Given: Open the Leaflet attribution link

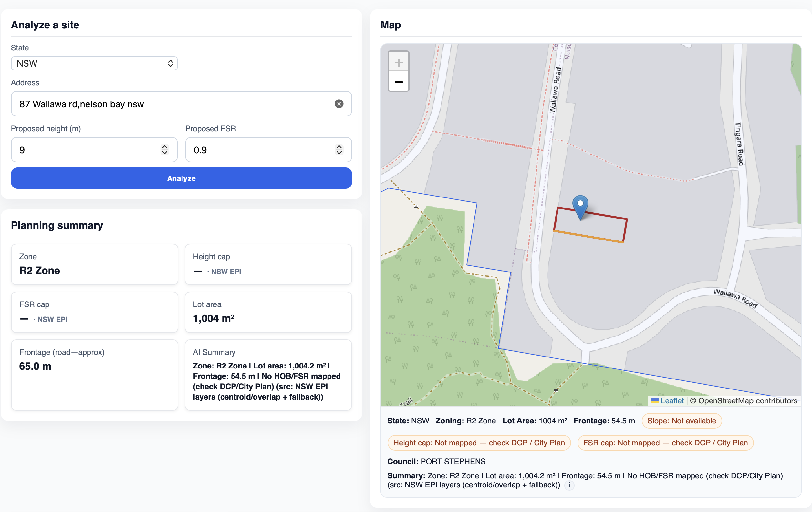Looking at the screenshot, I should point(672,400).
